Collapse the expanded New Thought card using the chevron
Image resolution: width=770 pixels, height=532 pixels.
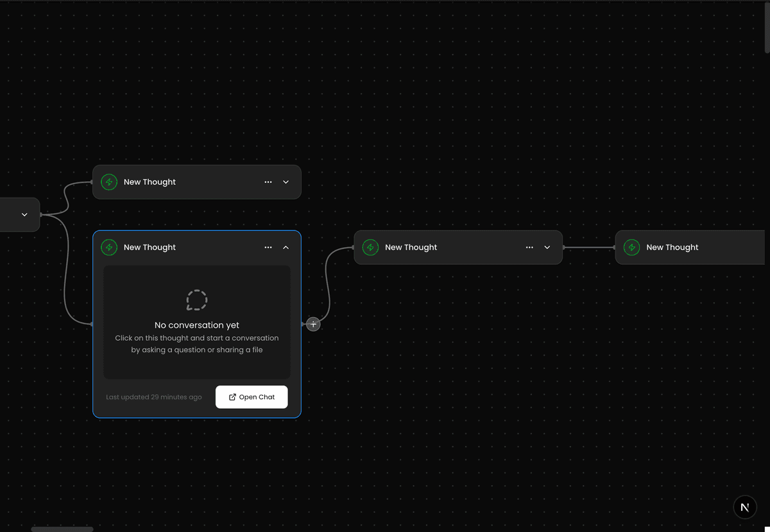pyautogui.click(x=286, y=247)
